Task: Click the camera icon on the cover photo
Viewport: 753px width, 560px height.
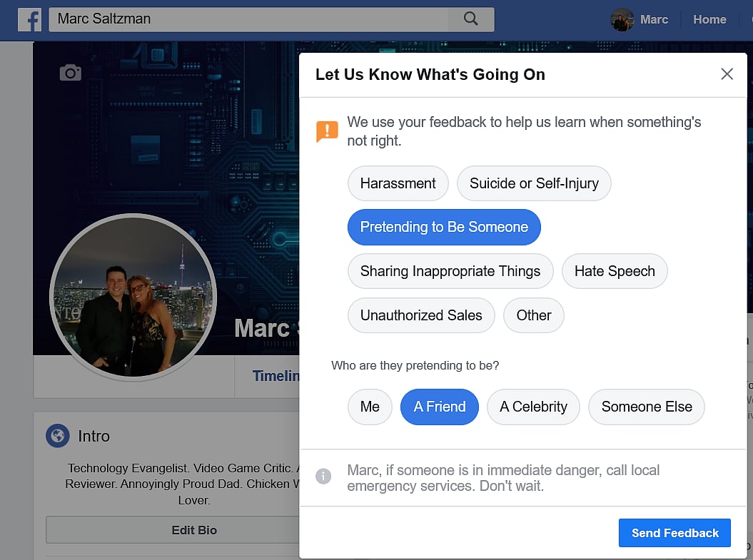Action: (x=69, y=72)
